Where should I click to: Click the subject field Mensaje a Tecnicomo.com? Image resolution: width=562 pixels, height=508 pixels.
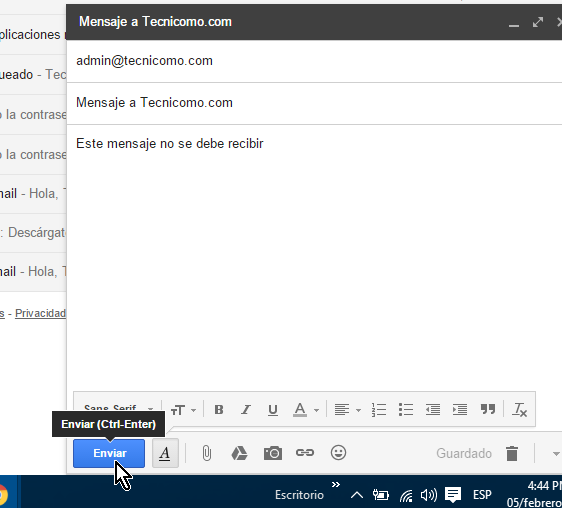coord(314,103)
